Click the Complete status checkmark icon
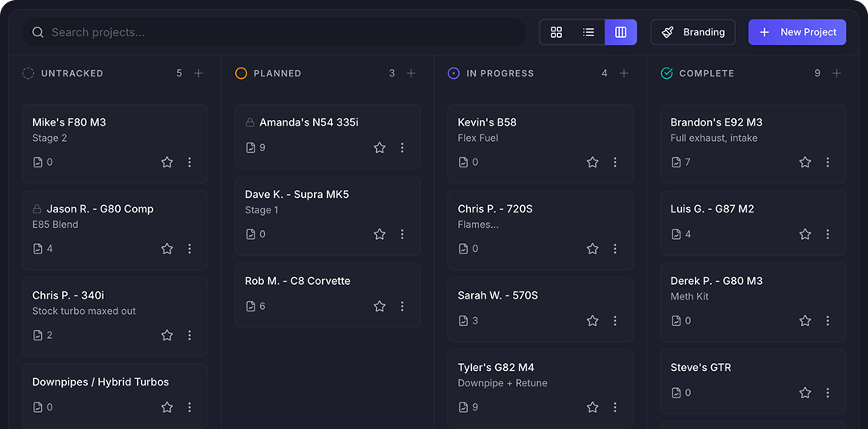This screenshot has height=429, width=868. pos(667,73)
